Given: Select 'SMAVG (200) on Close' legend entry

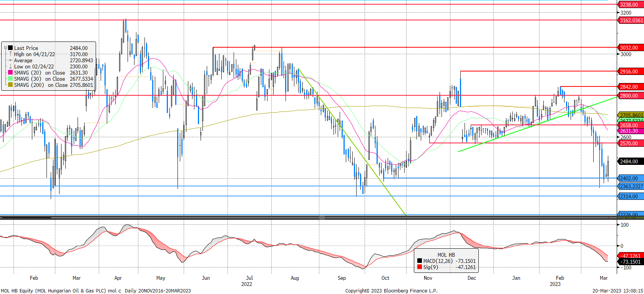Looking at the screenshot, I should click(x=41, y=85).
